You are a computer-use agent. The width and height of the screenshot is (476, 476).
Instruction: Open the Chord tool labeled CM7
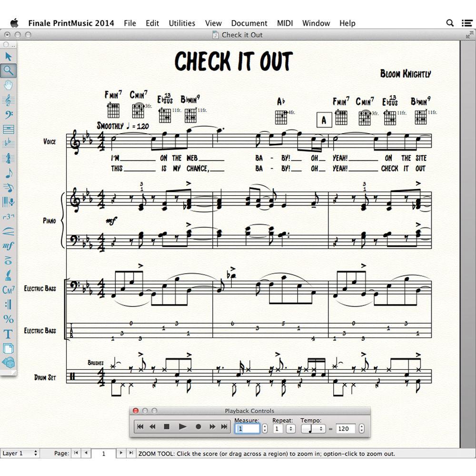8,289
